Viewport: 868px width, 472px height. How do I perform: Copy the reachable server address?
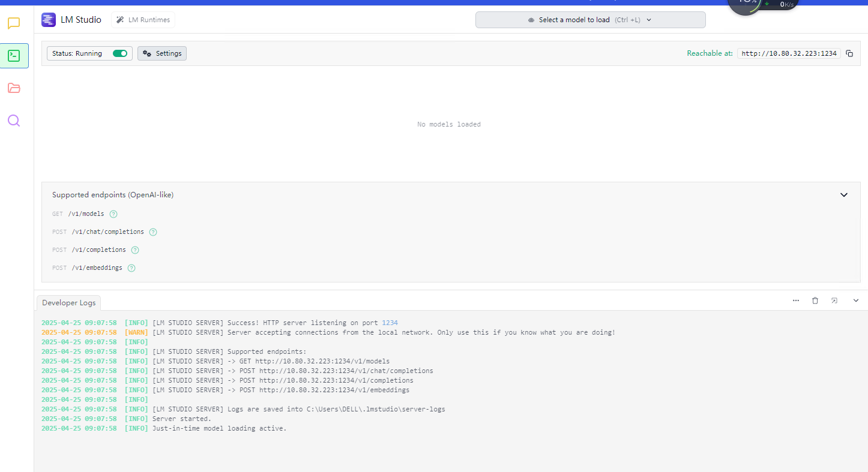849,53
